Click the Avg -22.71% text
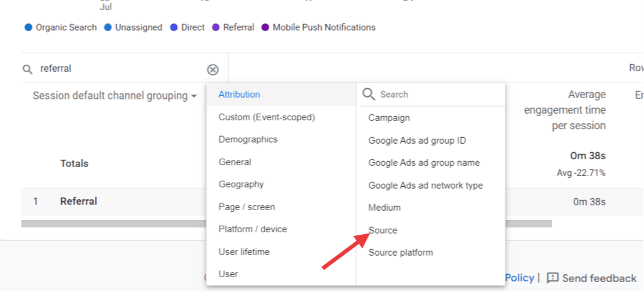644x291 pixels. click(581, 173)
